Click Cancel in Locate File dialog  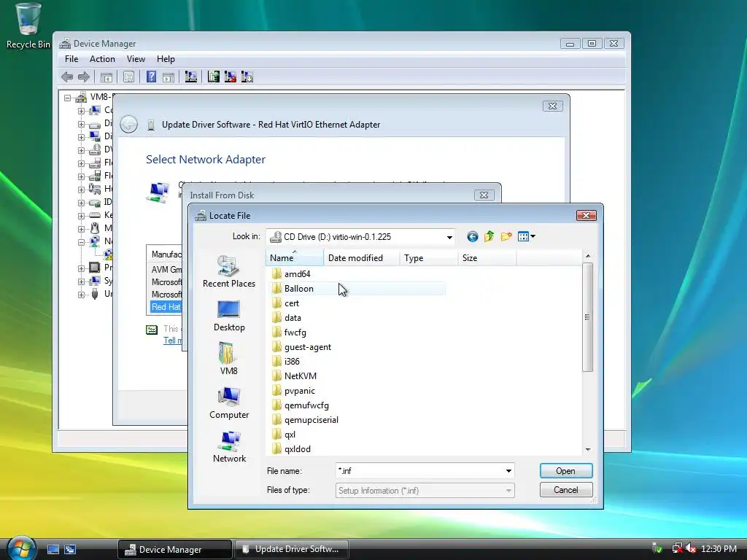(566, 490)
